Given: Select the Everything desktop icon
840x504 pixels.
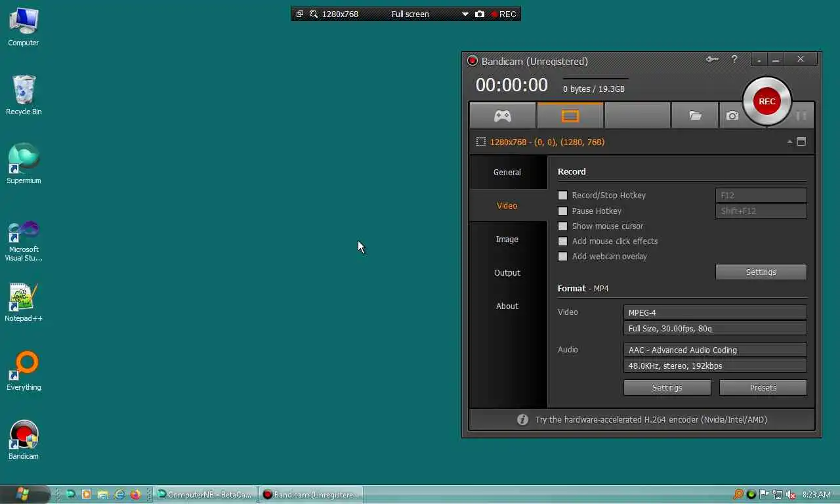Looking at the screenshot, I should [x=24, y=371].
